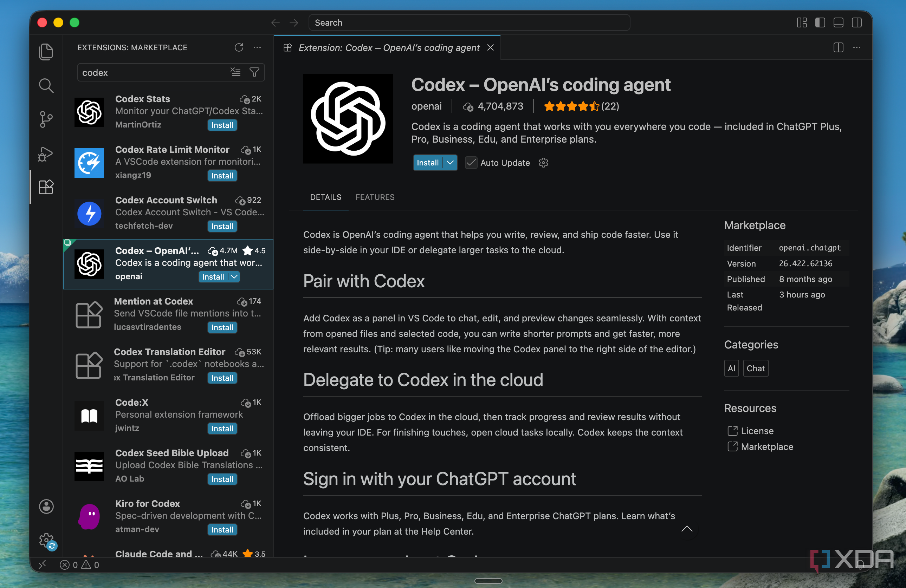906x588 pixels.
Task: Toggle the Auto Update checkbox
Action: coord(471,163)
